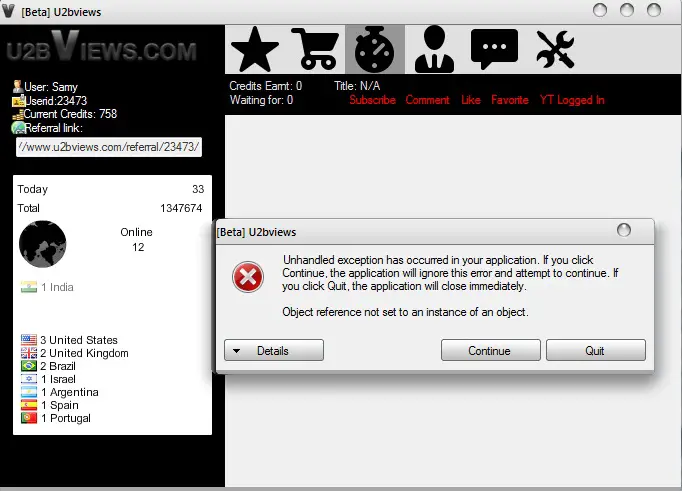Click the Spain flag icon
Viewport: 682px width, 491px height.
pyautogui.click(x=29, y=405)
